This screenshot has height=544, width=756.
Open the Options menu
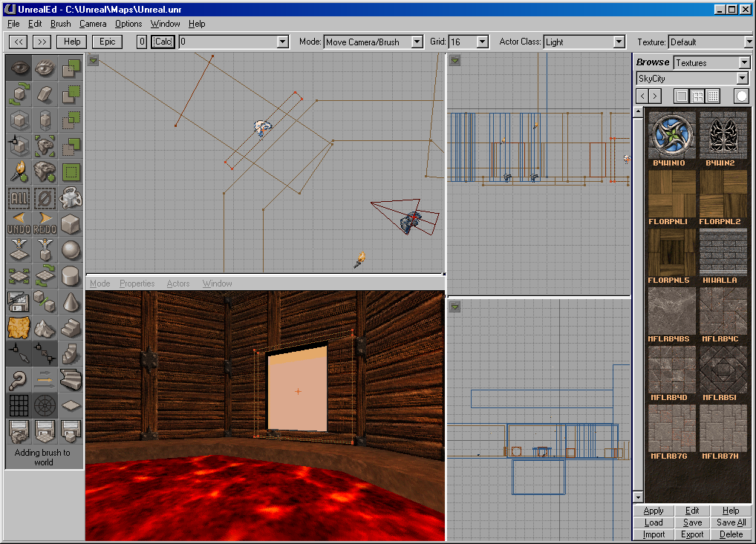click(x=128, y=24)
